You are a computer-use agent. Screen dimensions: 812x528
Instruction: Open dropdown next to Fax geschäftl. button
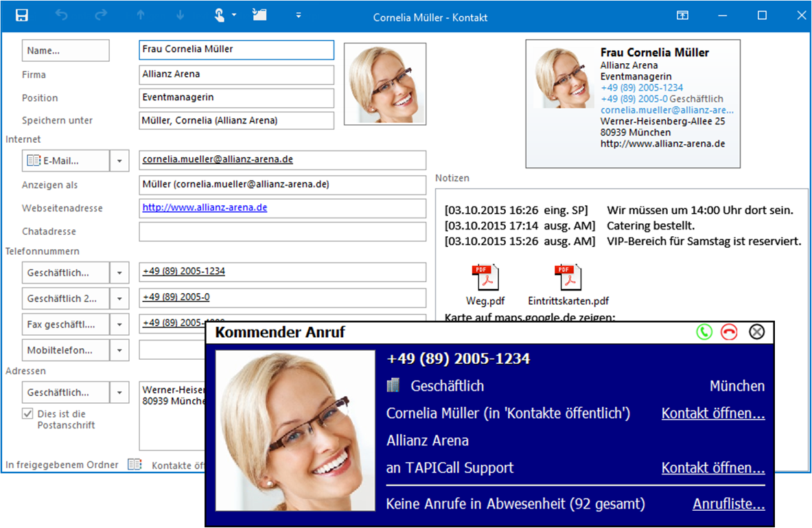(119, 324)
